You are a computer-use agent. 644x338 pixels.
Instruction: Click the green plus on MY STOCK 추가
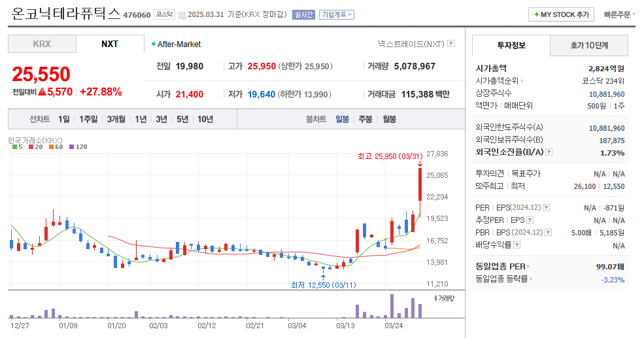coord(536,15)
